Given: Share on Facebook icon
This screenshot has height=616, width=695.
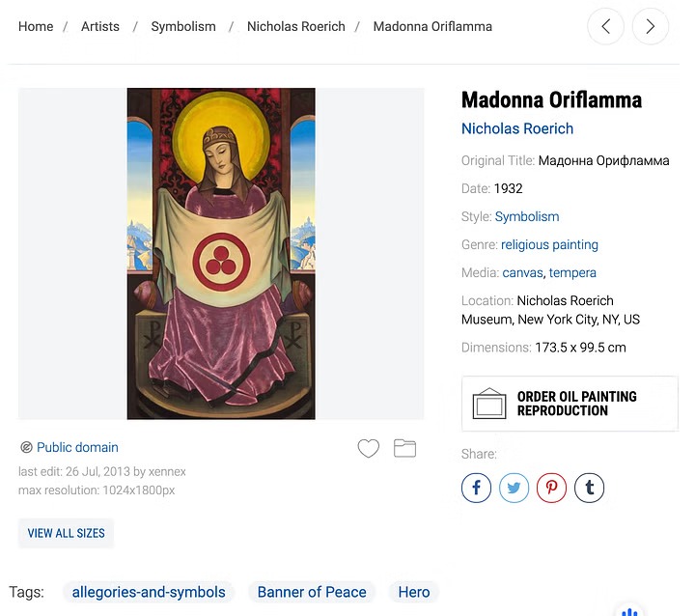Looking at the screenshot, I should click(476, 488).
